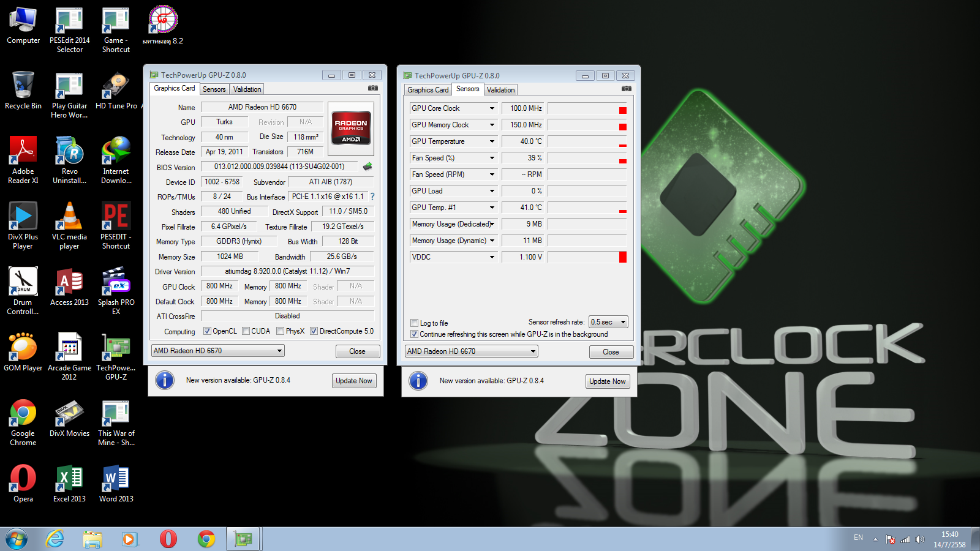Open Google Chrome desktop icon
Image resolution: width=980 pixels, height=551 pixels.
click(x=23, y=422)
